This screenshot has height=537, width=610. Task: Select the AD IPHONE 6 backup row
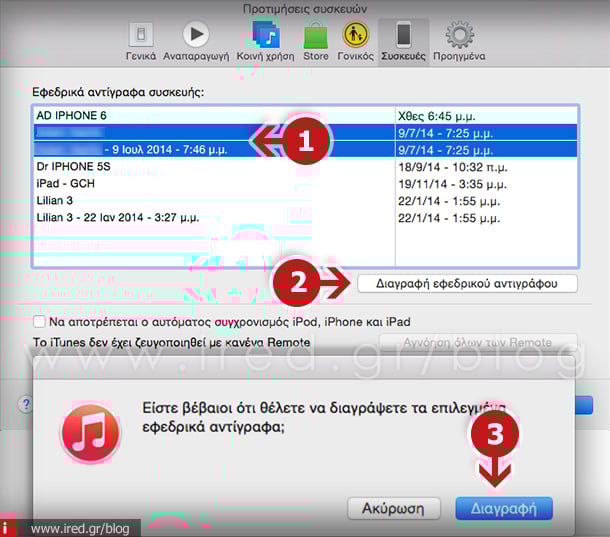click(305, 116)
